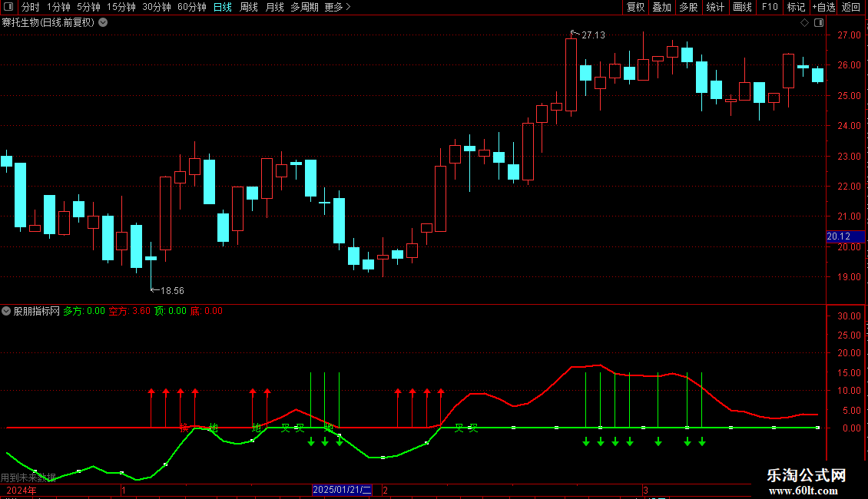This screenshot has width=868, height=499.
Task: Select the 日线 daily tab
Action: pos(223,7)
